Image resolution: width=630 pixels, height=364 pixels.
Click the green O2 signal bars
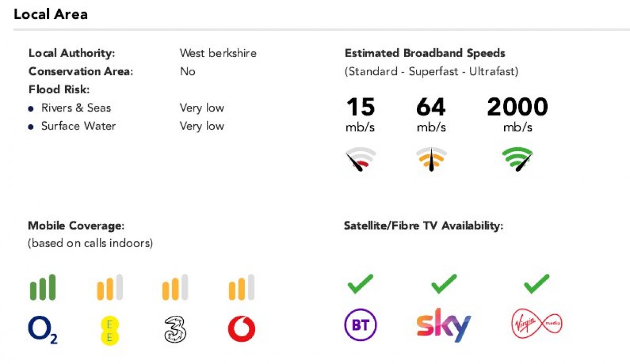pos(43,287)
